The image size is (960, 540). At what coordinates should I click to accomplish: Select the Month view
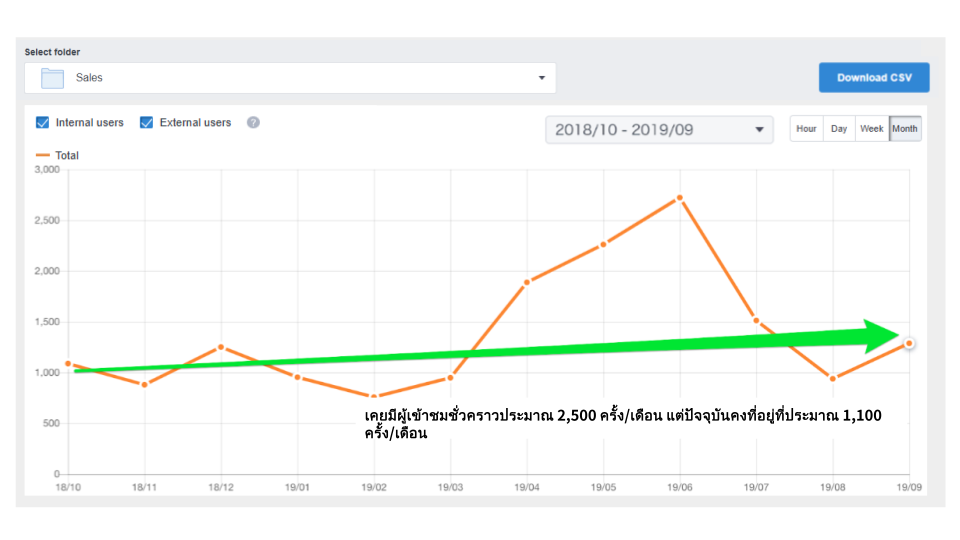[x=905, y=129]
